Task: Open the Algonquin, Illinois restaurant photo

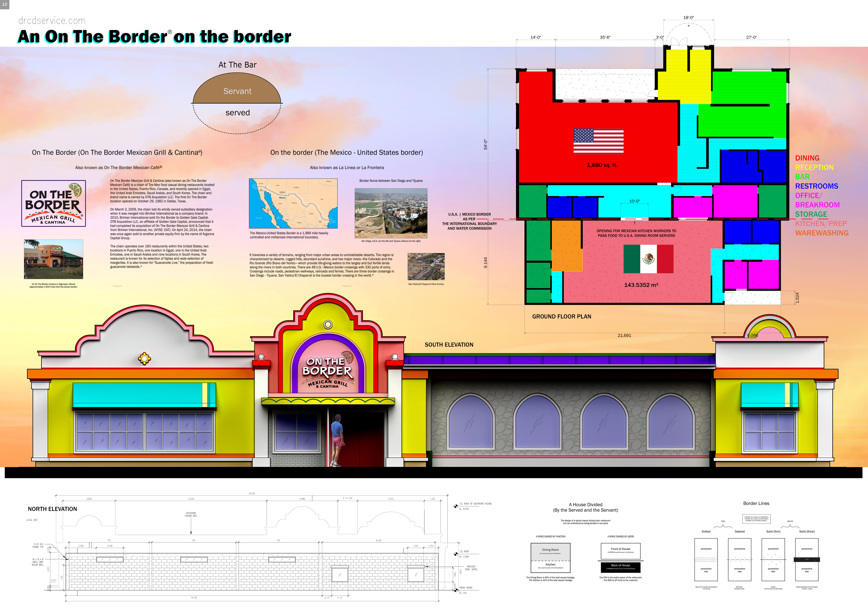Action: (x=53, y=259)
